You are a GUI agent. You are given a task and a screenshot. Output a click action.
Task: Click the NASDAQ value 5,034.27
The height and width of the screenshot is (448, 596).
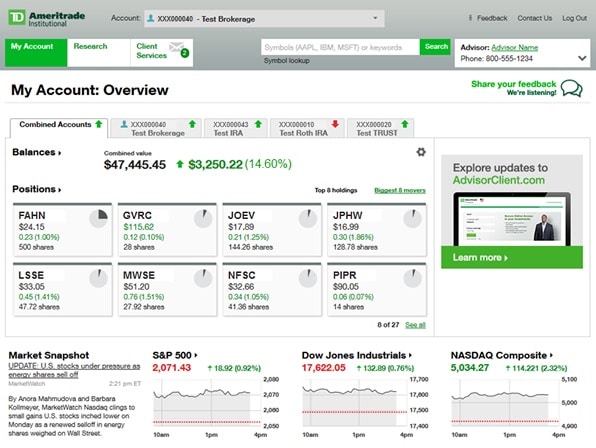click(470, 368)
